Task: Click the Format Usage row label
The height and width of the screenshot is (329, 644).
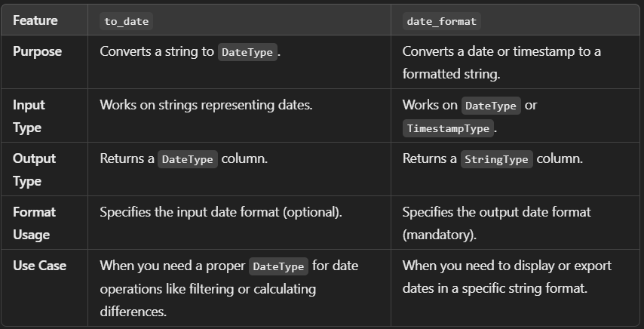Action: (34, 223)
